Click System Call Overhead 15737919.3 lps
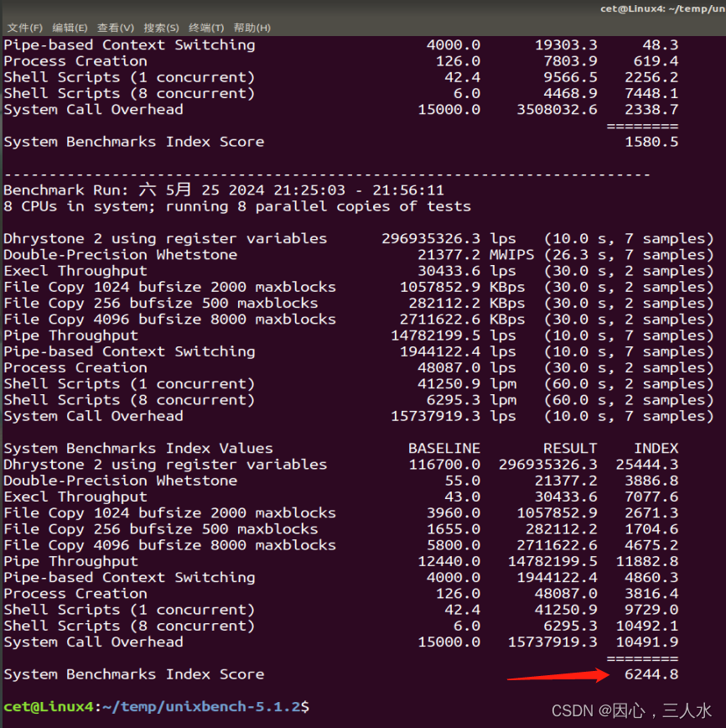 point(453,416)
